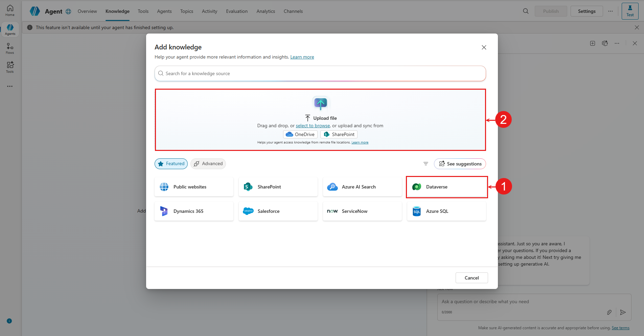Click the knowledge source search field
This screenshot has height=336, width=644.
click(x=320, y=73)
